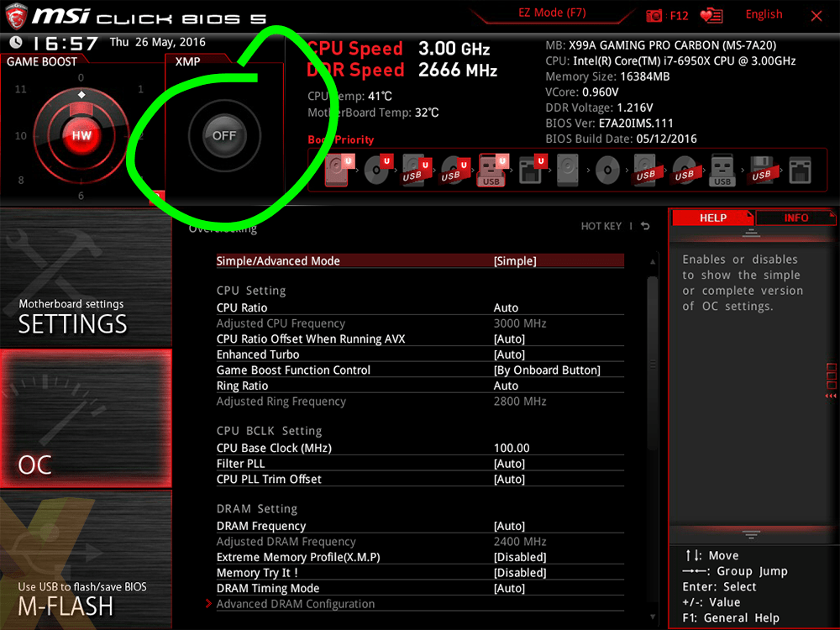Click the DDR Speed 2666 MHz readout
Viewport: 840px width, 630px height.
tap(402, 70)
